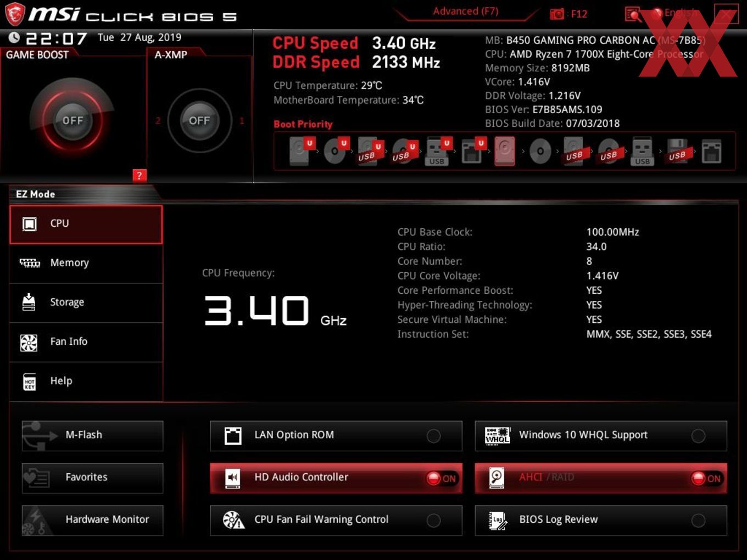Open Favorites
Screen dimensions: 747x560
click(x=92, y=478)
